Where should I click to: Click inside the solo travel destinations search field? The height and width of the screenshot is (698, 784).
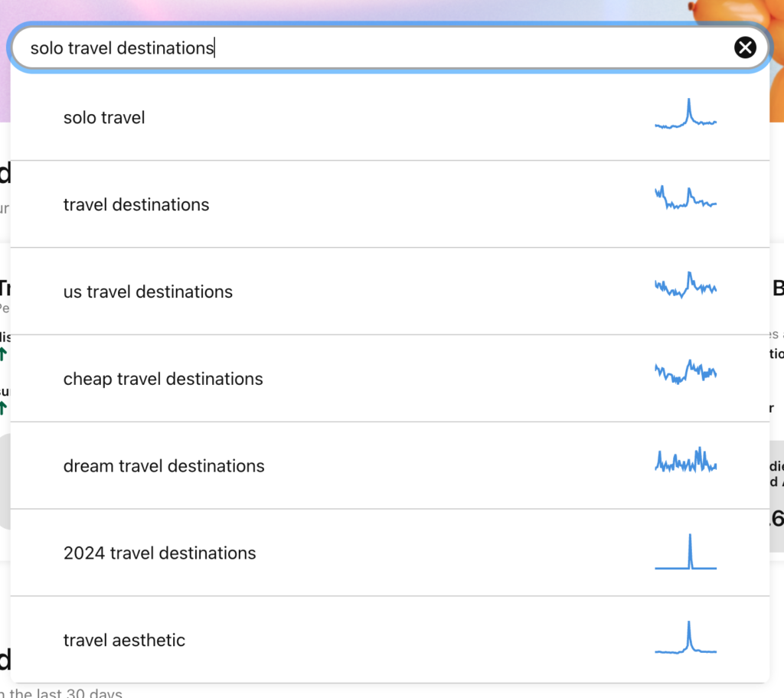pyautogui.click(x=383, y=48)
